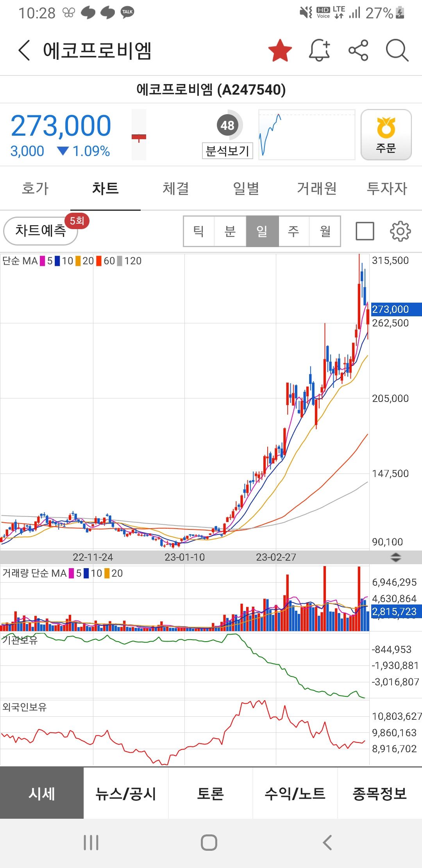Open chart settings gear
The height and width of the screenshot is (868, 422).
[x=401, y=231]
